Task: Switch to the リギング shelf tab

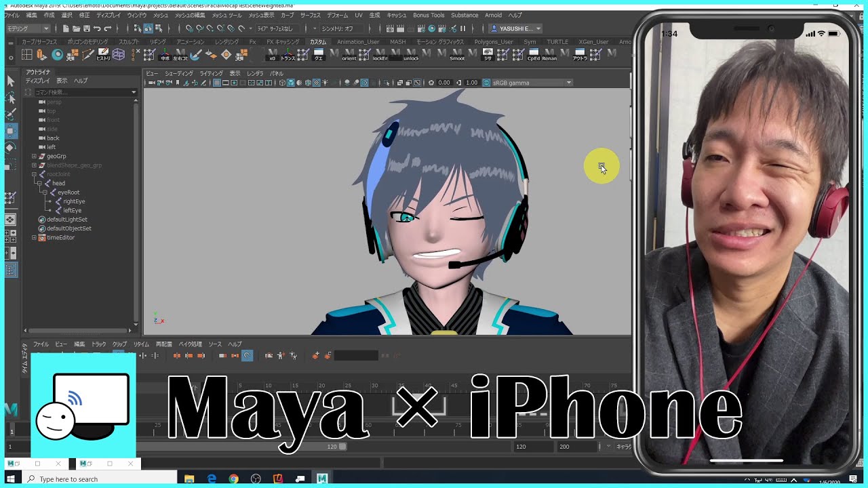Action: [158, 42]
